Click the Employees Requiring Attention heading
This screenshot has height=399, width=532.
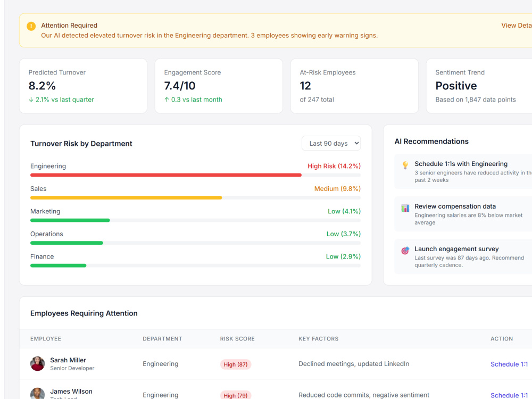[x=84, y=313]
